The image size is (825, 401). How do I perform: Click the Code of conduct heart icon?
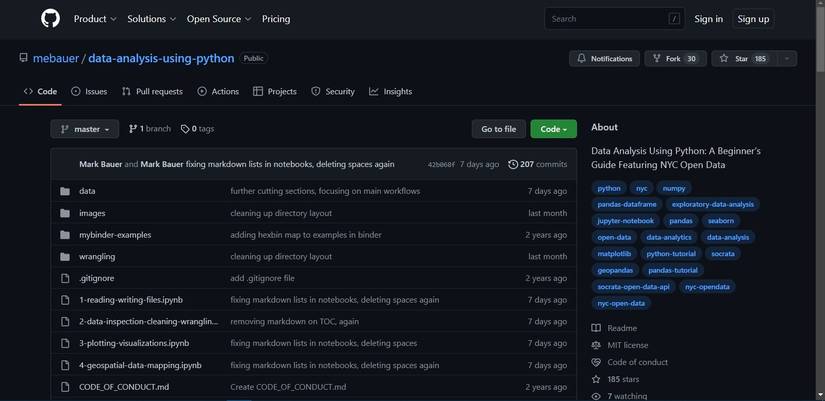596,362
